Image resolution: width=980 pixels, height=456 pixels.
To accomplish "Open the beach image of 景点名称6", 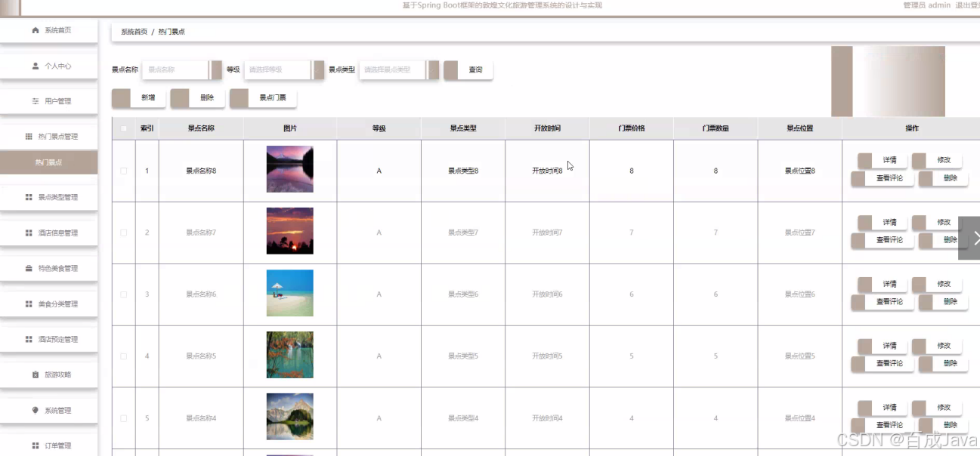I will [x=289, y=293].
